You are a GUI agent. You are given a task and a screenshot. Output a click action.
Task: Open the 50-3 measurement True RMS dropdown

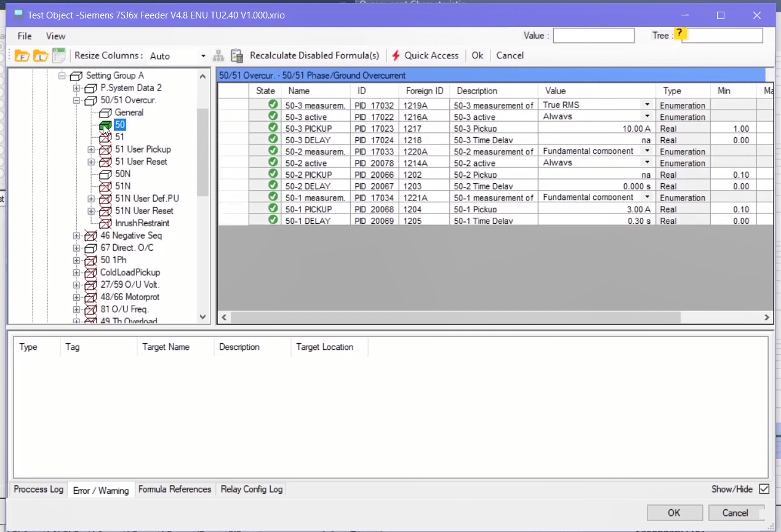point(647,105)
